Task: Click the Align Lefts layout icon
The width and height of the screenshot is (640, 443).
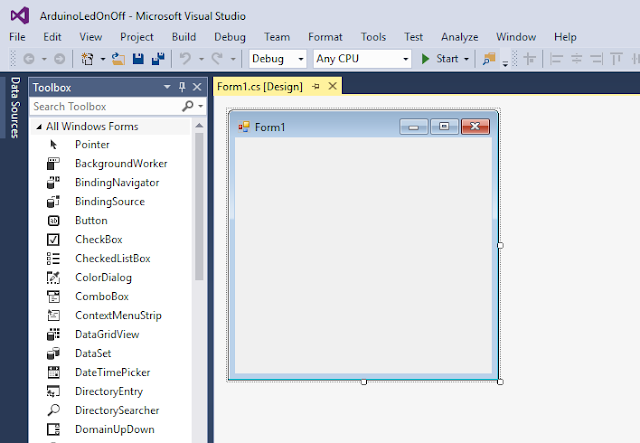Action: pos(556,59)
